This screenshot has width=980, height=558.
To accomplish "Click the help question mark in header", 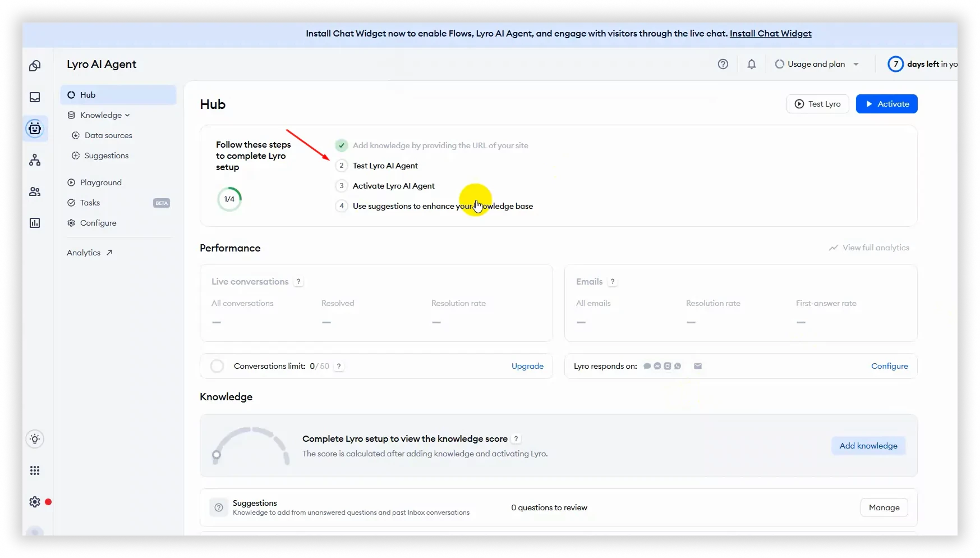I will 723,64.
